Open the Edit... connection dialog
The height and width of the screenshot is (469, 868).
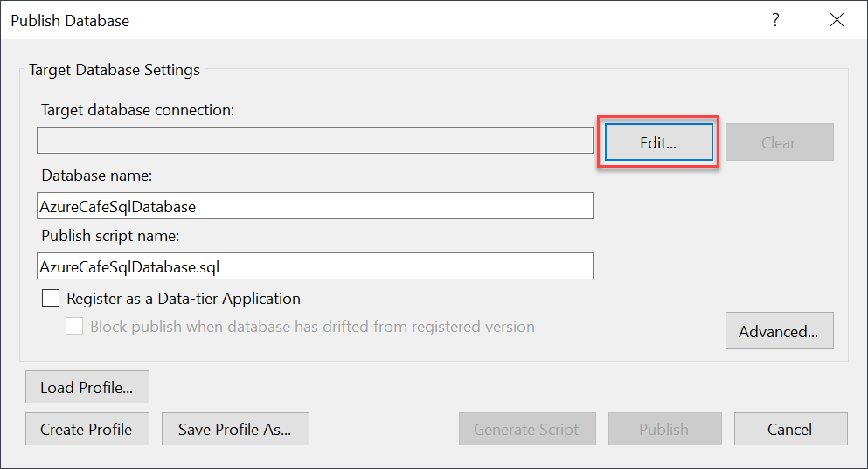[659, 142]
